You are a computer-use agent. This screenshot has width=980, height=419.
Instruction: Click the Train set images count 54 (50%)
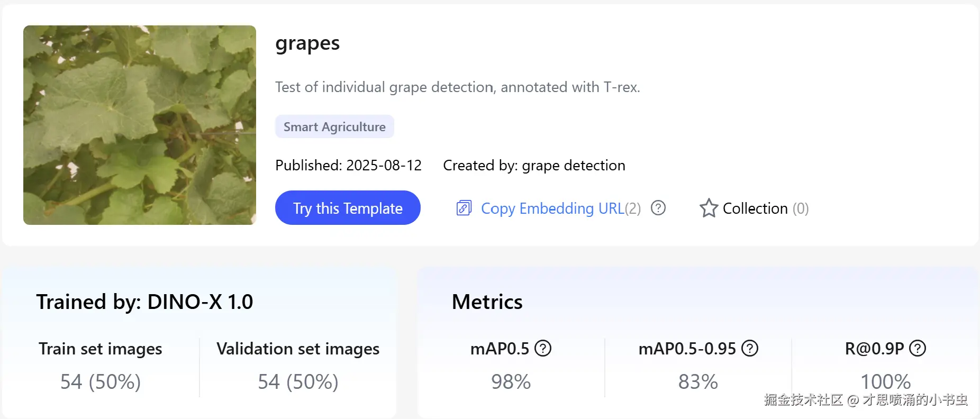(x=101, y=381)
